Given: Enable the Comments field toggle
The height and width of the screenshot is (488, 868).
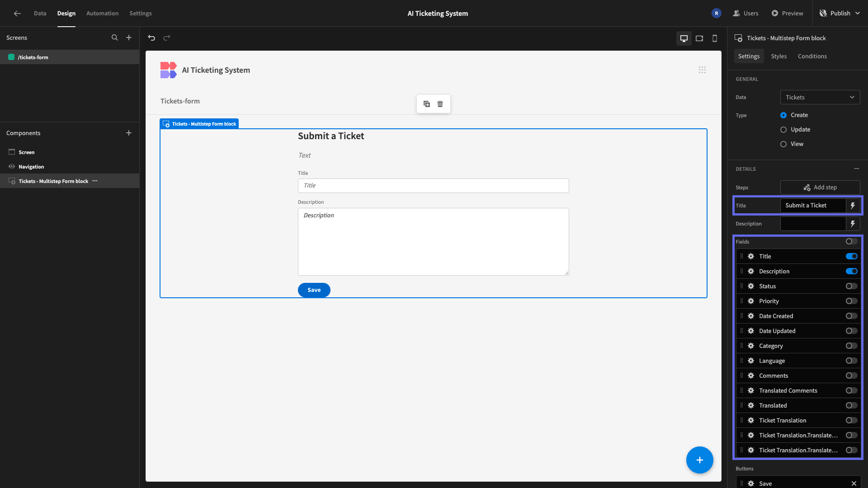Looking at the screenshot, I should coord(851,376).
